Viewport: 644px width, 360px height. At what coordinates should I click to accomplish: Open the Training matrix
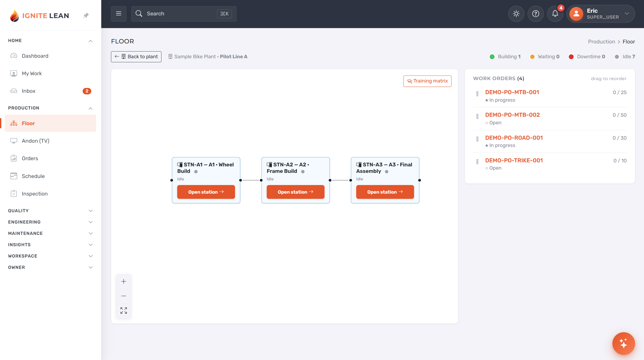427,81
